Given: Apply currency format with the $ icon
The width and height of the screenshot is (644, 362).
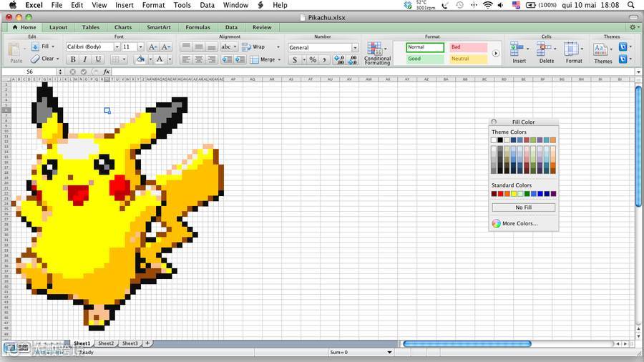Looking at the screenshot, I should [295, 60].
